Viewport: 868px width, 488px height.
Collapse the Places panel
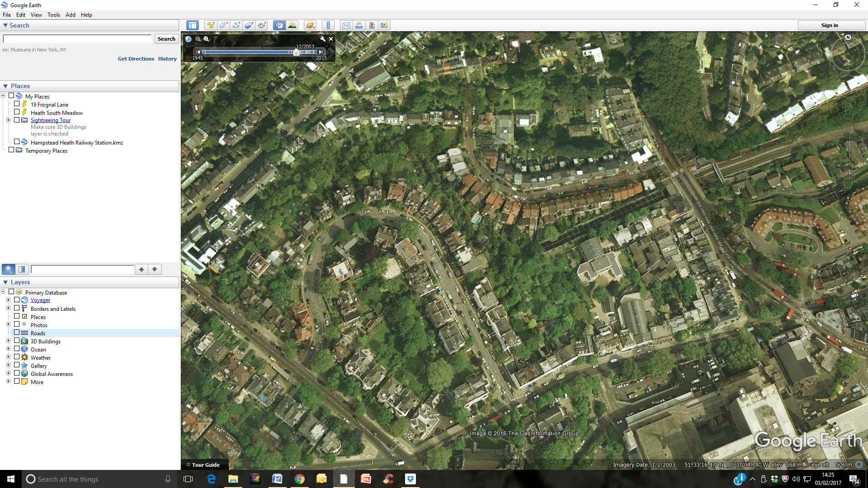pos(5,86)
